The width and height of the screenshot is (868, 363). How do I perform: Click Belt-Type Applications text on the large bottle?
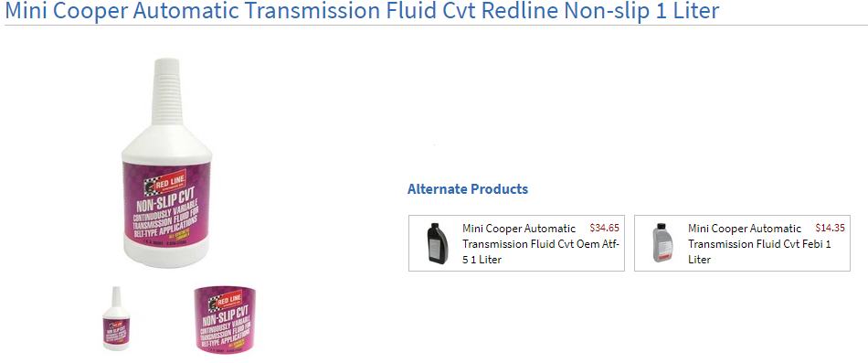click(x=164, y=230)
